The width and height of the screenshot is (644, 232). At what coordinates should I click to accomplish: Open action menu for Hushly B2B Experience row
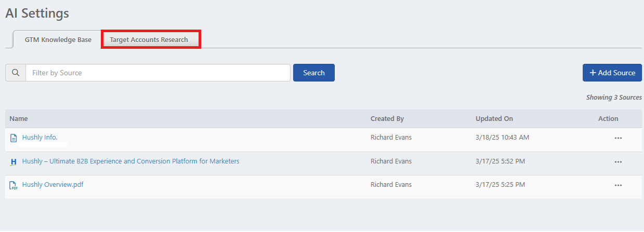(618, 162)
